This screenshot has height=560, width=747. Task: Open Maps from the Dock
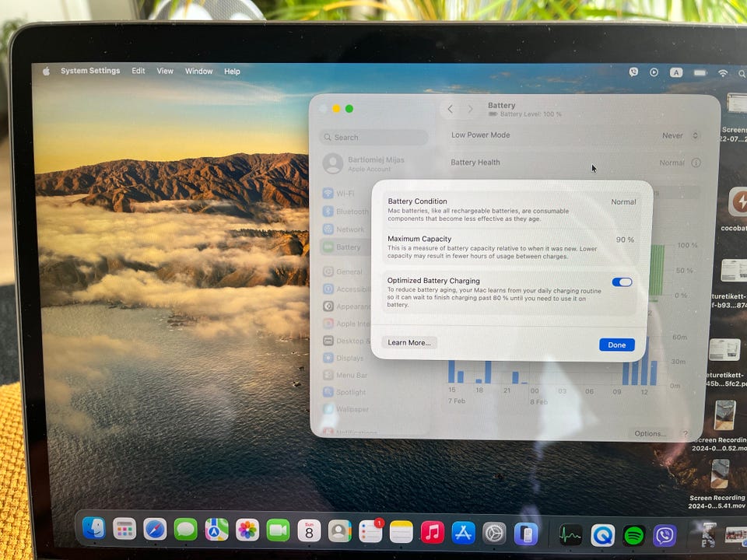click(x=216, y=530)
